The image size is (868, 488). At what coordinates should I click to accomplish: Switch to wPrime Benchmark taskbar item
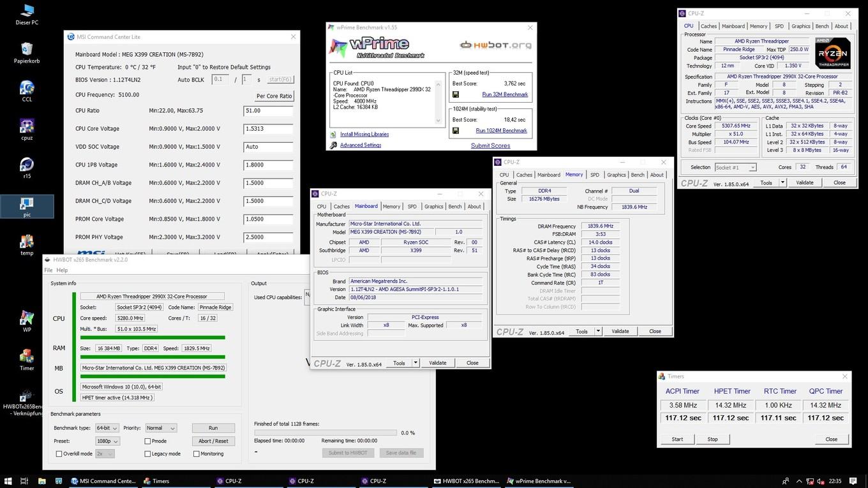click(x=539, y=481)
